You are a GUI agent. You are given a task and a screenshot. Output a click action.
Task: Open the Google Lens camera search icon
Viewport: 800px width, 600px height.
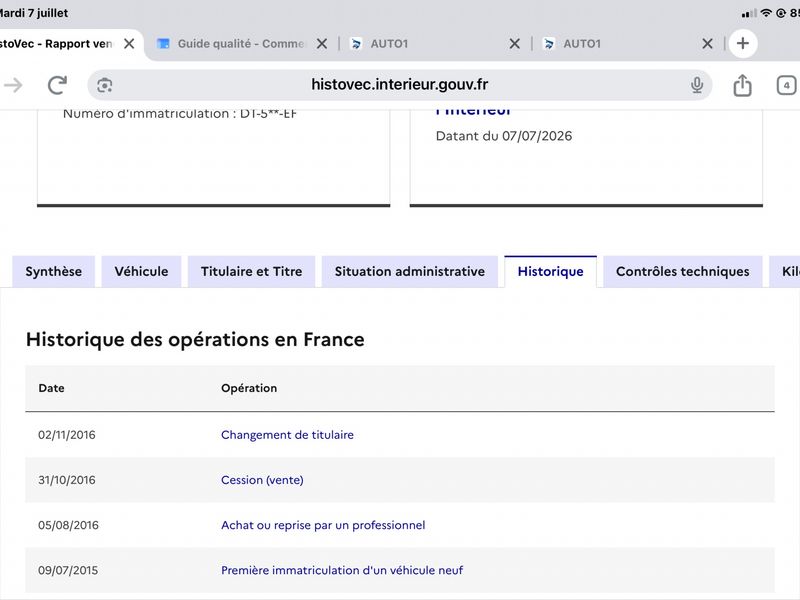(x=105, y=85)
